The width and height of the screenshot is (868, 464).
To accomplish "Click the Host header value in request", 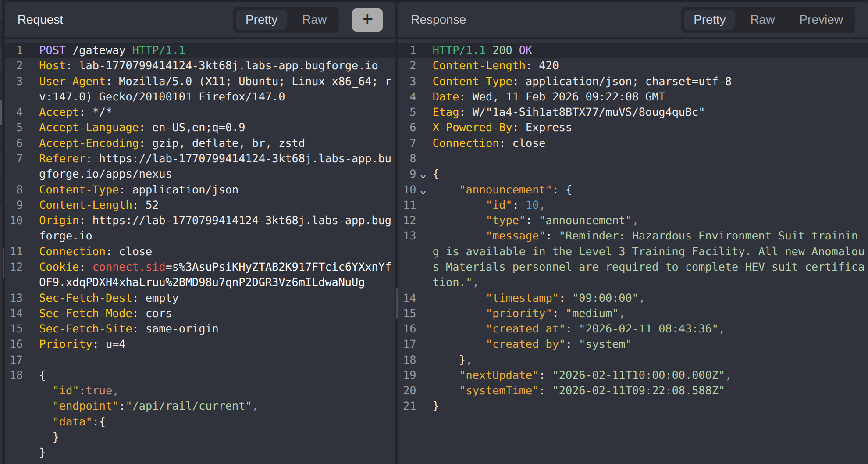I will pos(228,66).
